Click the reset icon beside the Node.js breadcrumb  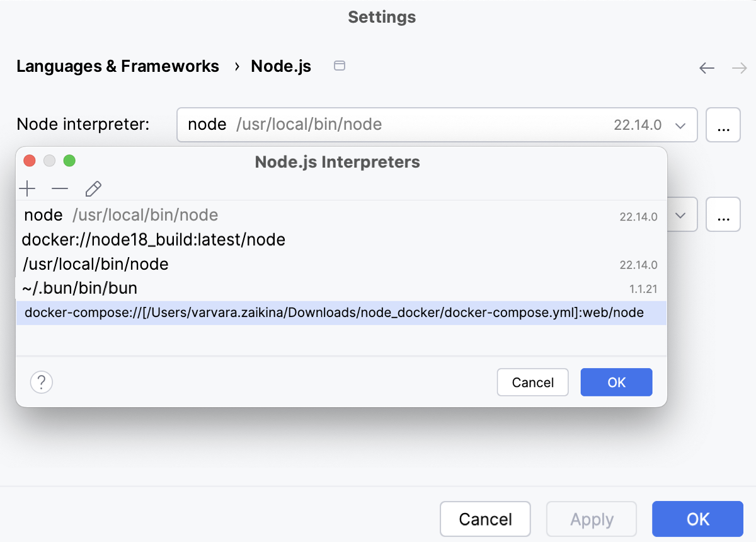pyautogui.click(x=339, y=65)
